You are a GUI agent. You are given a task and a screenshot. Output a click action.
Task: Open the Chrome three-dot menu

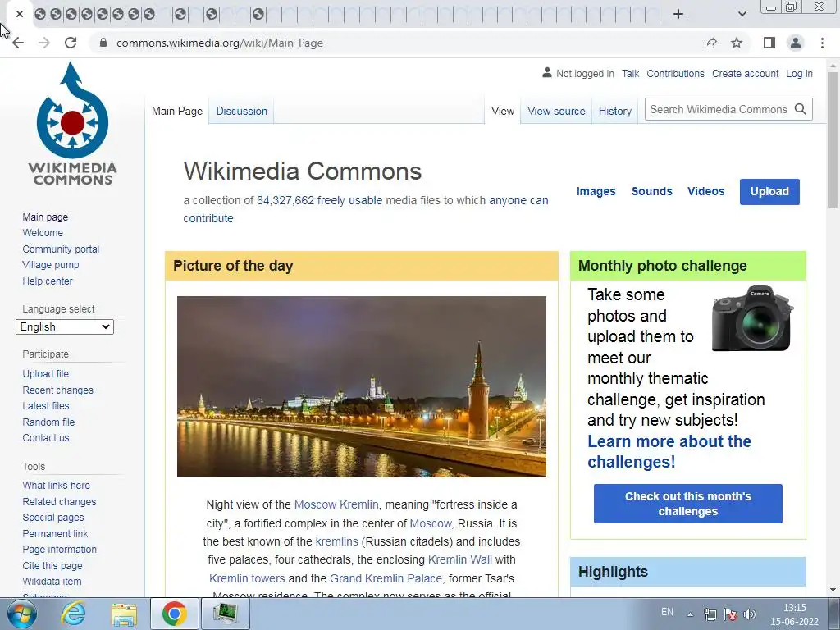coord(822,43)
